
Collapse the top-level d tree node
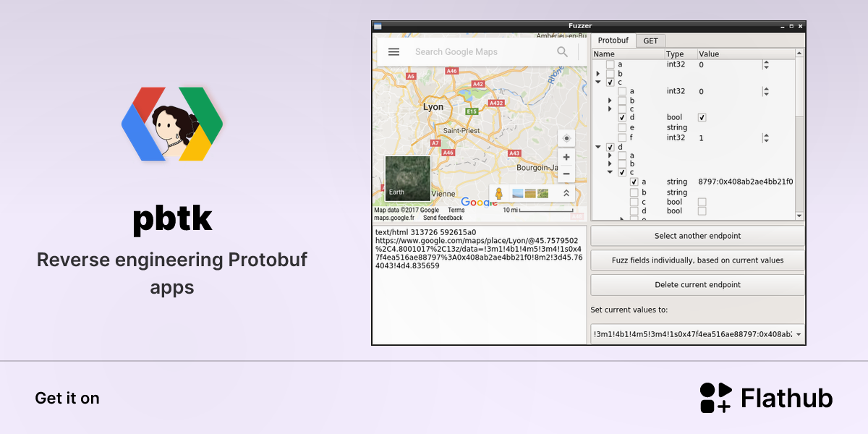tap(597, 147)
